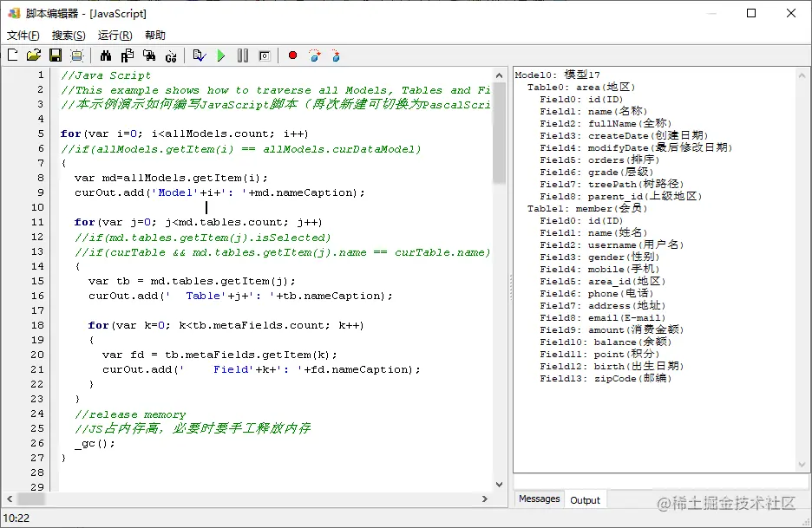Create a new script file
812x528 pixels.
point(12,55)
